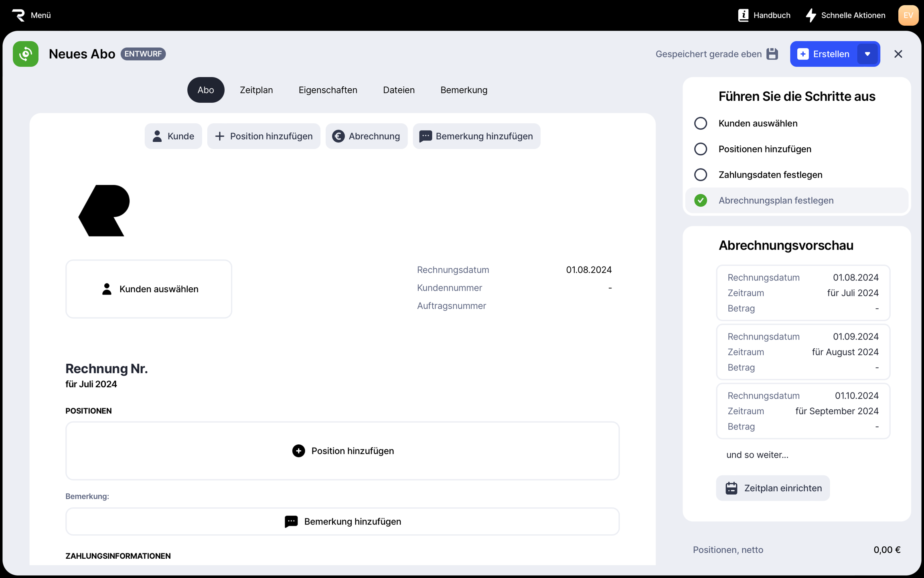Open the Eigenschaften tab
The width and height of the screenshot is (924, 578).
[328, 90]
